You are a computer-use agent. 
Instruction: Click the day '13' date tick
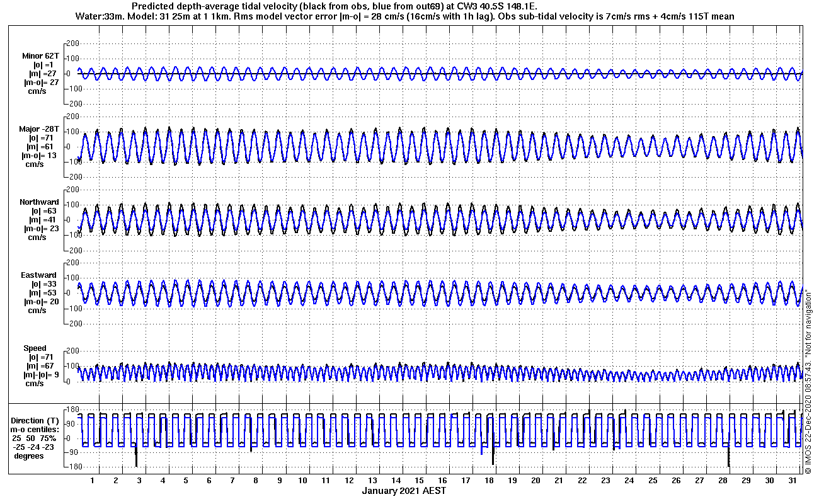[x=372, y=481]
